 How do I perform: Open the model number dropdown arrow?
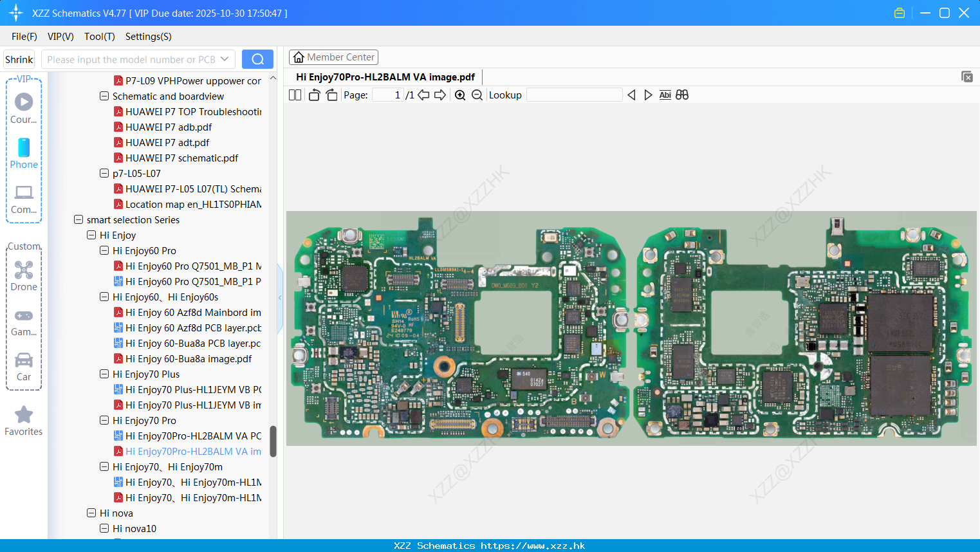(225, 59)
